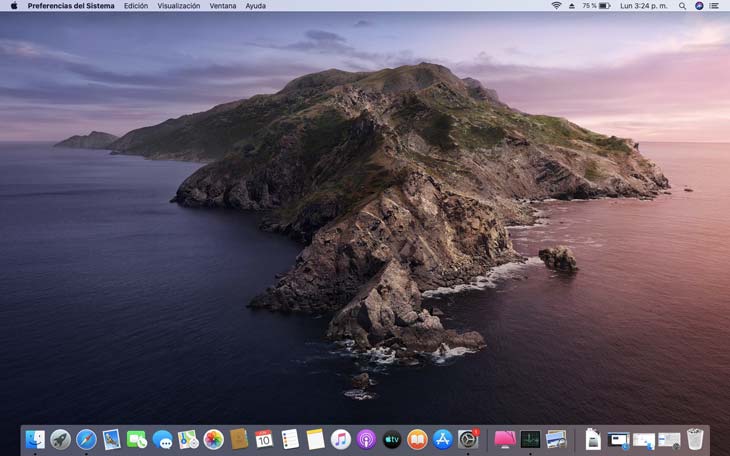730x456 pixels.
Task: Launch the Messages app
Action: point(162,439)
